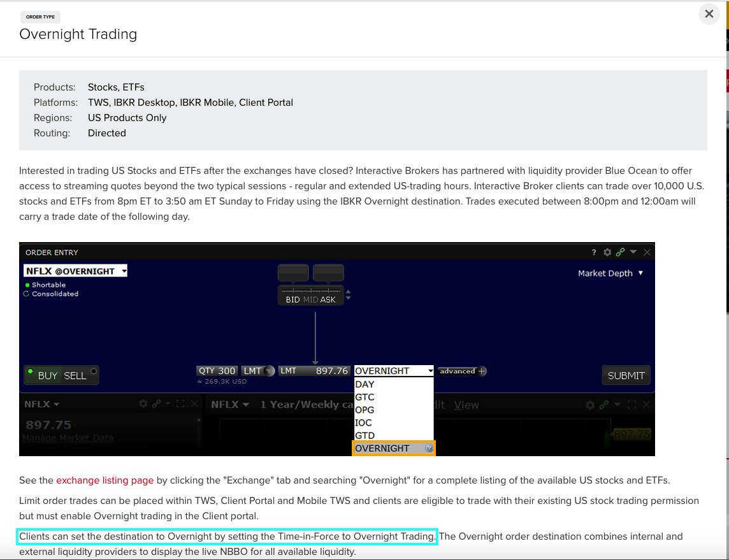729x560 pixels.
Task: Click the quote panel settings gear icon
Action: pyautogui.click(x=143, y=404)
